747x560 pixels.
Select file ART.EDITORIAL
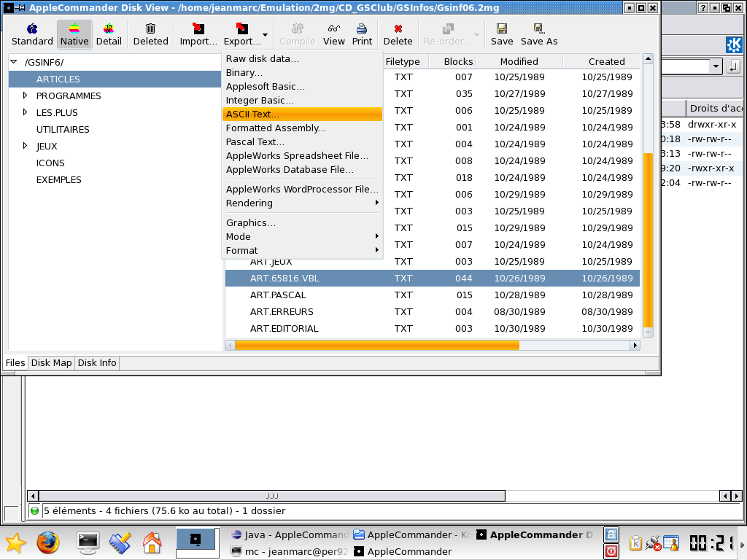(x=284, y=328)
